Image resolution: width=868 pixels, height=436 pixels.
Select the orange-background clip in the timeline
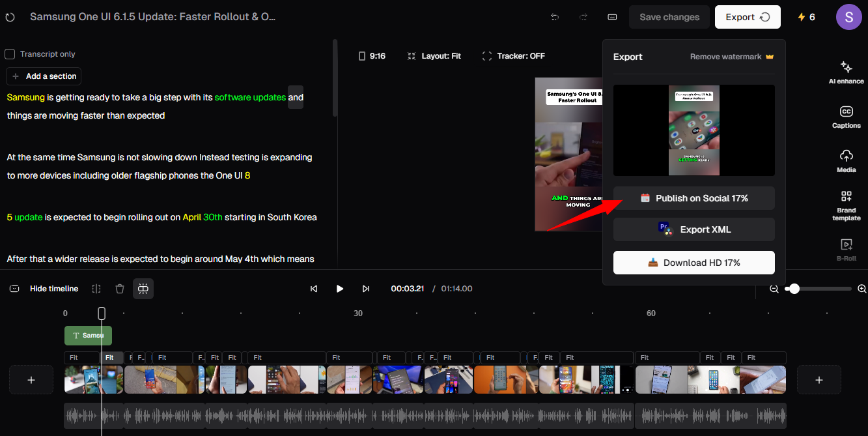(507, 379)
